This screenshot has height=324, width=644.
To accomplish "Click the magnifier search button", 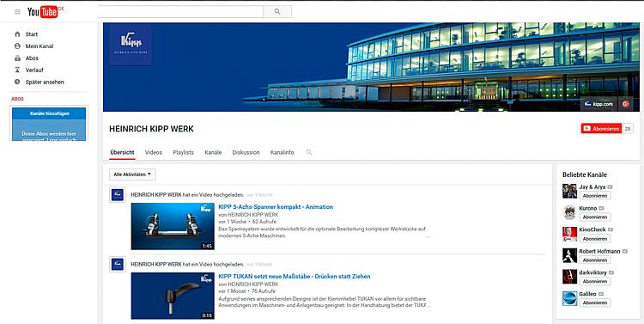I will pyautogui.click(x=277, y=11).
